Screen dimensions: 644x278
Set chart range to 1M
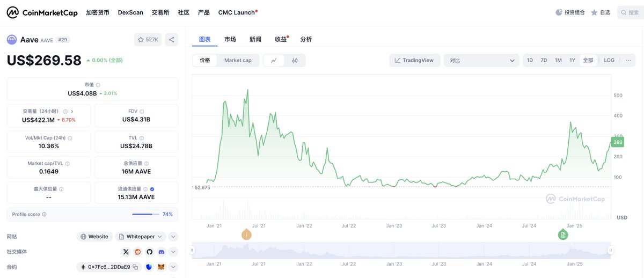click(x=558, y=60)
